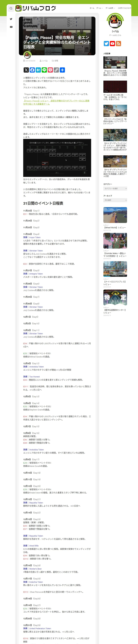This screenshot has height=644, width=138.
Task: Click the red-text すぐにけせ article thumbnail
Action: pyautogui.click(x=115, y=87)
